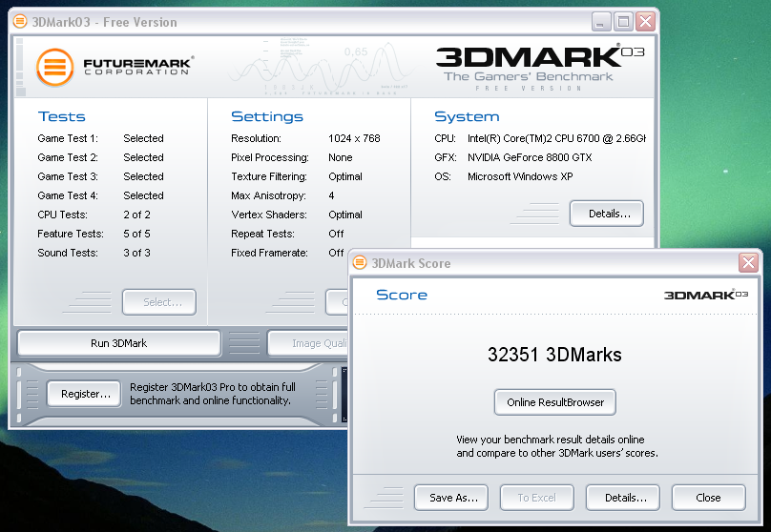Click the Close button in Score dialog
This screenshot has width=771, height=532.
click(x=709, y=498)
